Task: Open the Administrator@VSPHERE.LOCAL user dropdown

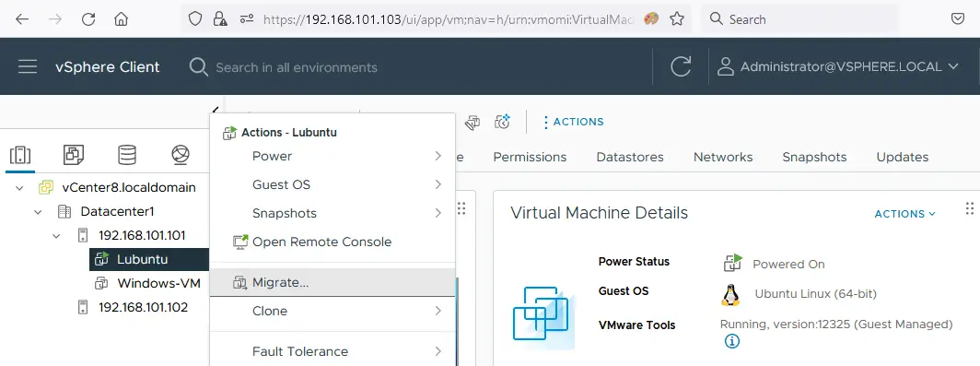Action: click(837, 67)
